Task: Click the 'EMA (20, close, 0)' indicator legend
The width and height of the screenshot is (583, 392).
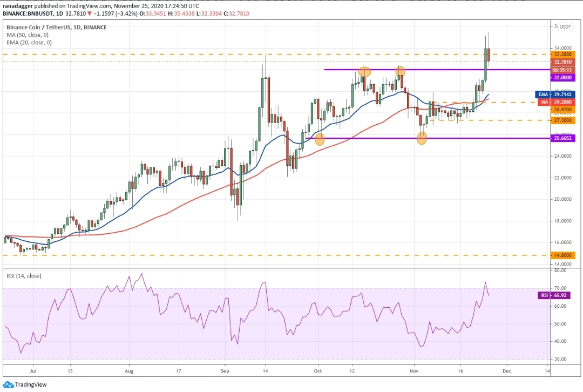Action: pyautogui.click(x=29, y=43)
